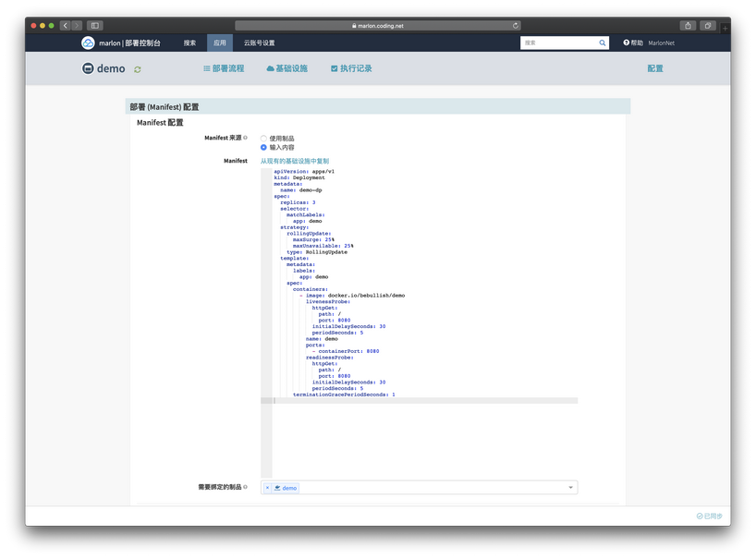Click the 'terminationGracePeriodSeconds: 1' line
This screenshot has height=559, width=756.
(344, 395)
